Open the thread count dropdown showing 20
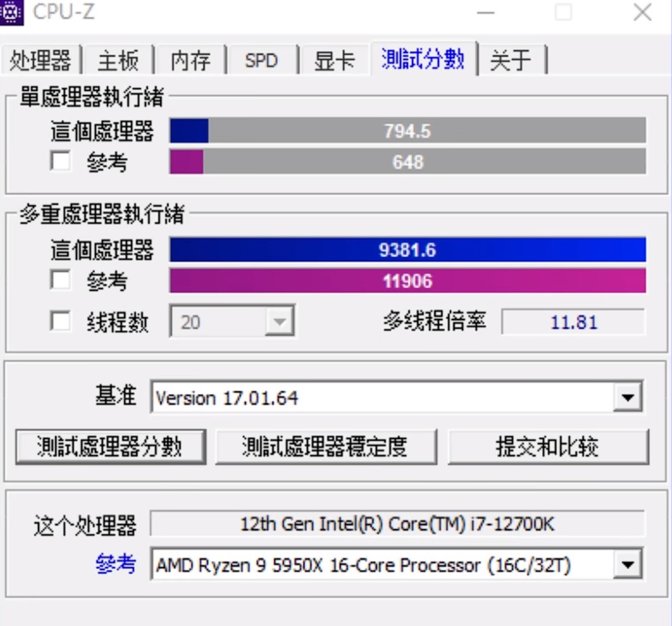The width and height of the screenshot is (672, 626). [232, 321]
